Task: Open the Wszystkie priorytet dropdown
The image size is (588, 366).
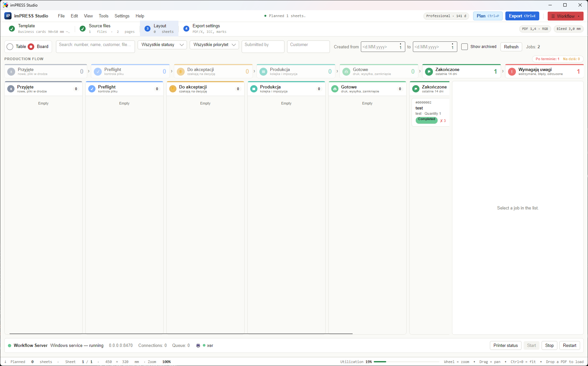Action: click(214, 45)
